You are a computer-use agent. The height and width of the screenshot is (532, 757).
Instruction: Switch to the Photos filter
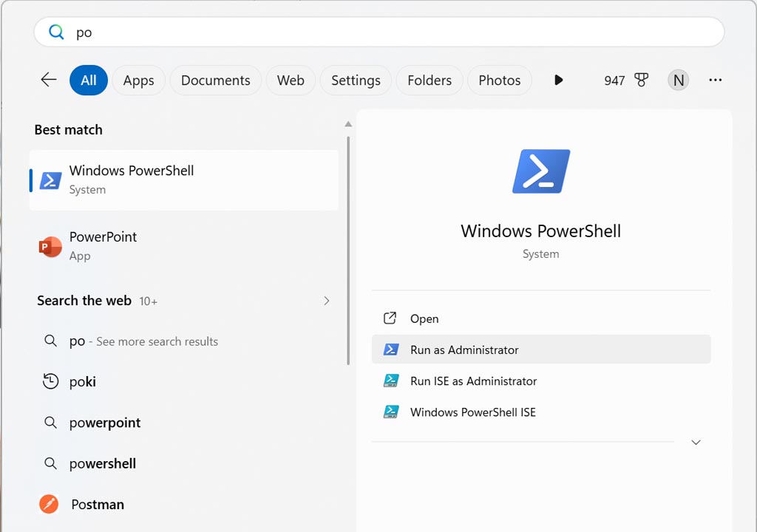500,80
